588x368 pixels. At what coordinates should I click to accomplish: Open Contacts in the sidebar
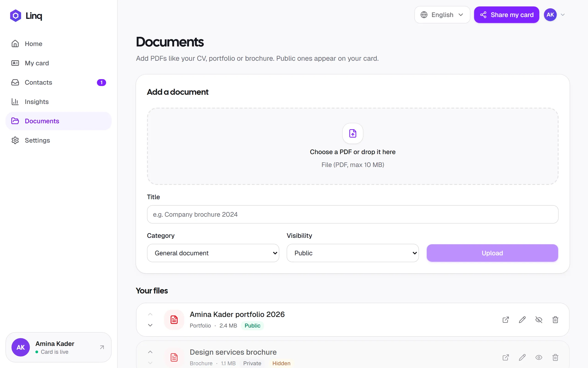pyautogui.click(x=59, y=83)
